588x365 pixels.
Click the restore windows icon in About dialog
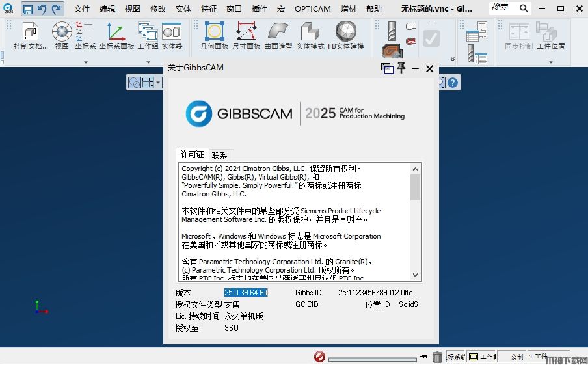click(387, 68)
